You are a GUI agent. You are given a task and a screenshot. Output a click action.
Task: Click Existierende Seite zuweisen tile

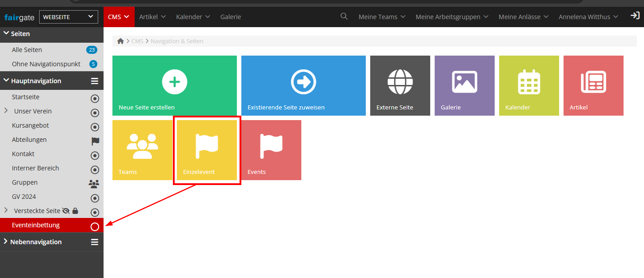(303, 85)
